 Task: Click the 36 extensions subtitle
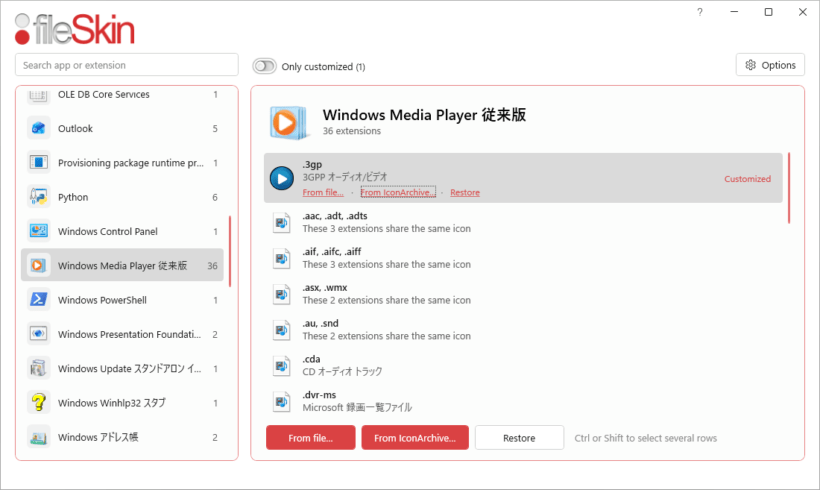click(x=351, y=131)
